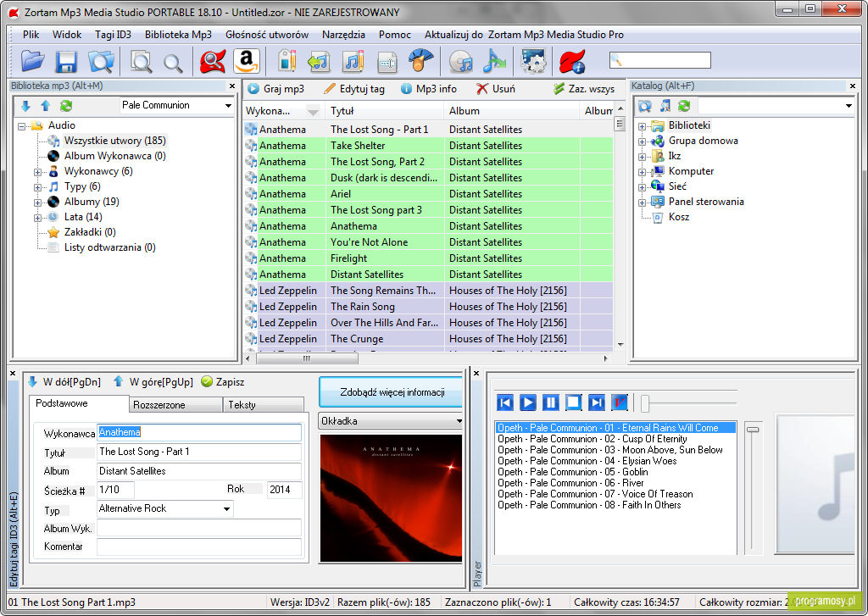868x616 pixels.
Task: Refresh the Katalog panel
Action: click(x=684, y=106)
